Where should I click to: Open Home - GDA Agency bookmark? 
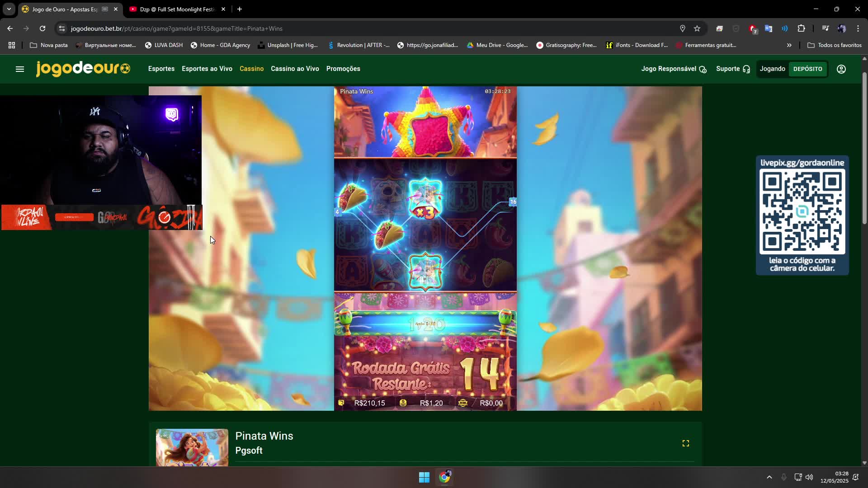(220, 45)
